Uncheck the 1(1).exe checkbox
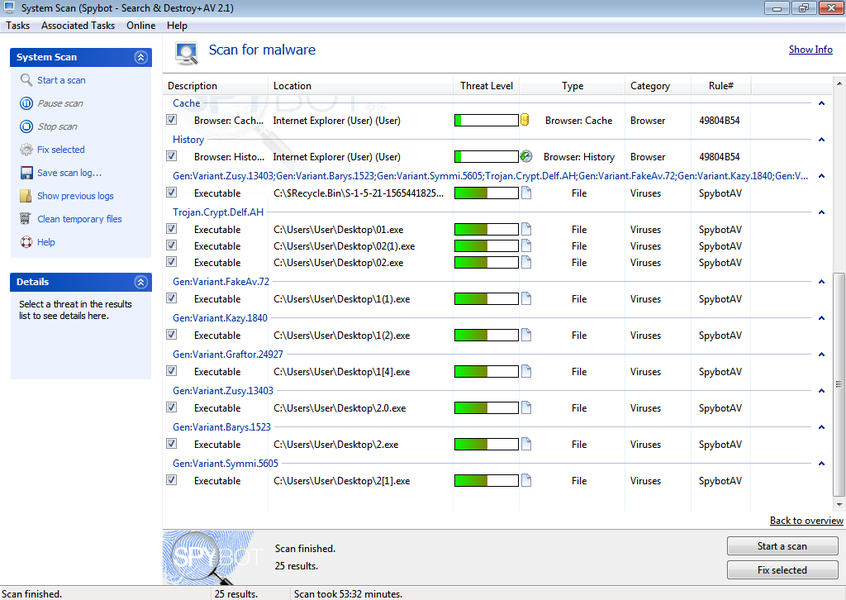 pyautogui.click(x=172, y=298)
